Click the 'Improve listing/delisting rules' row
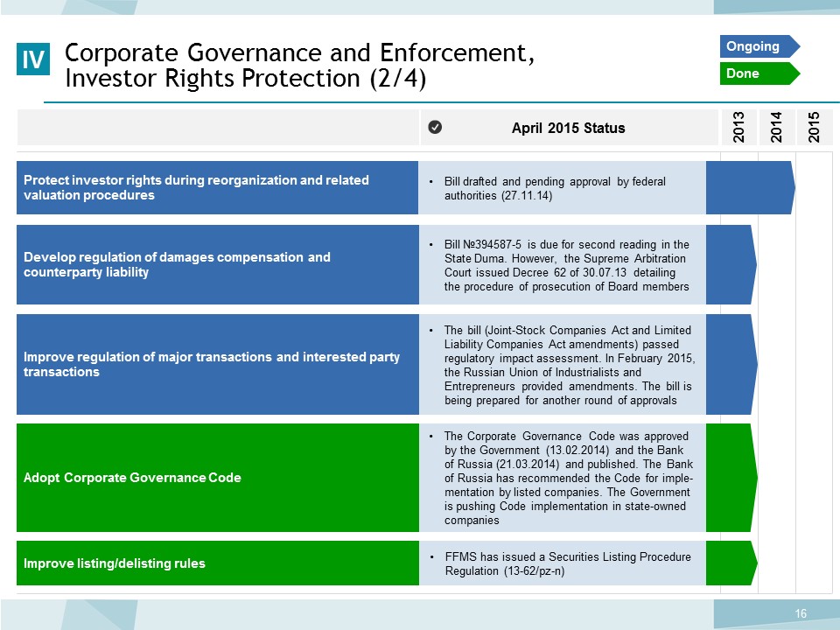The width and height of the screenshot is (840, 630). click(218, 563)
